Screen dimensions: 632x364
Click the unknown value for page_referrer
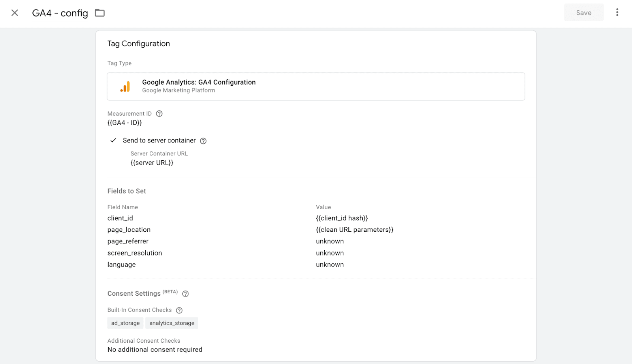330,241
